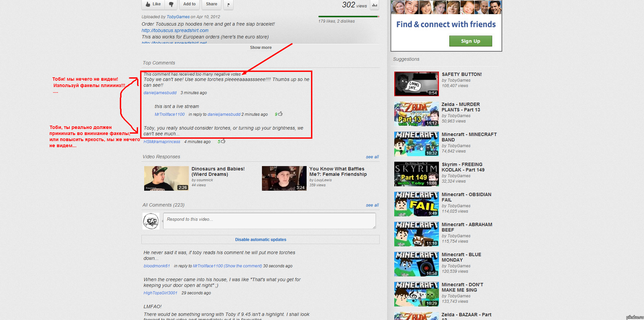This screenshot has width=644, height=320.
Task: Click the thumbs-up Like button
Action: (x=153, y=4)
